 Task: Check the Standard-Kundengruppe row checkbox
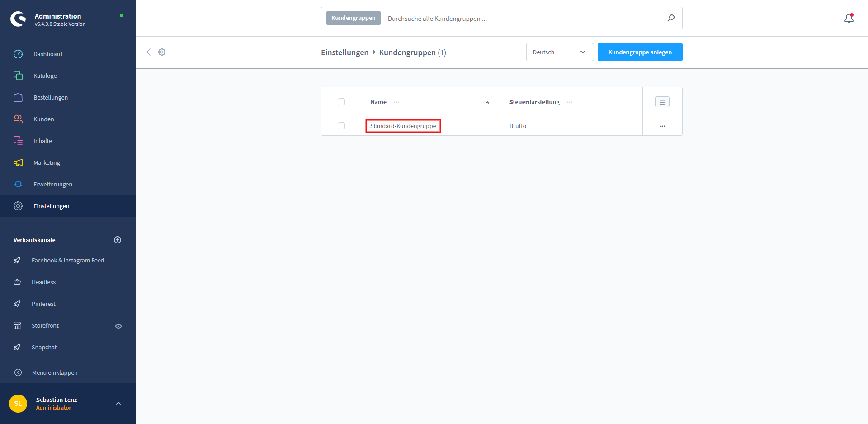pyautogui.click(x=341, y=126)
